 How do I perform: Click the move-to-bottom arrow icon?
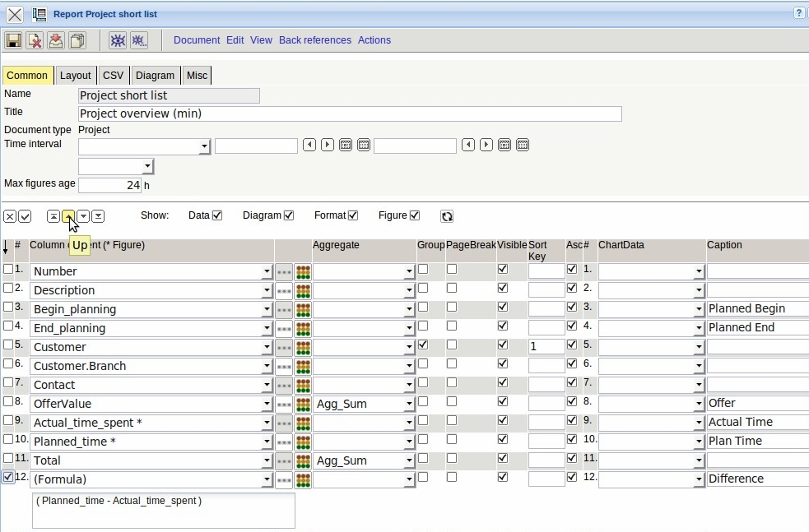tap(98, 216)
